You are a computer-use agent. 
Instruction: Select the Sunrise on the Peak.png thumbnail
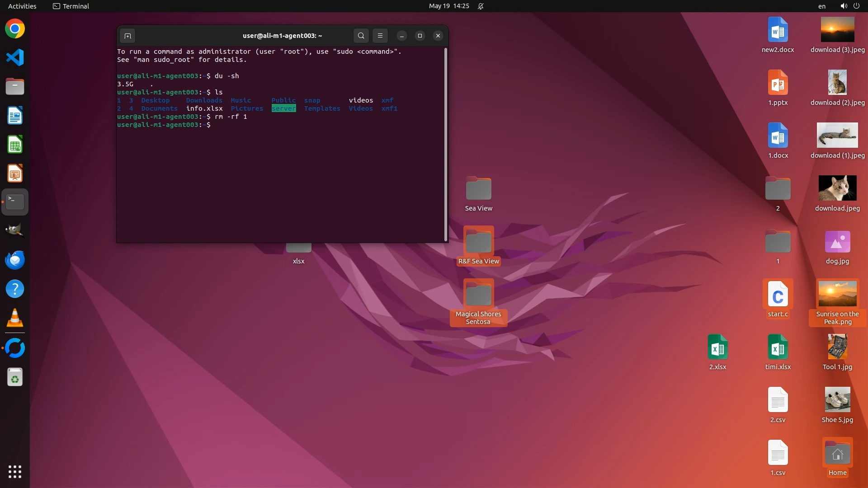point(837,294)
